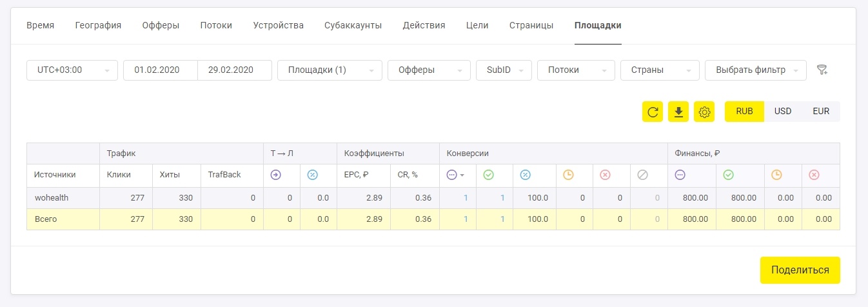The image size is (868, 307).
Task: Click green checkmark icon under Конверсии
Action: 488,175
